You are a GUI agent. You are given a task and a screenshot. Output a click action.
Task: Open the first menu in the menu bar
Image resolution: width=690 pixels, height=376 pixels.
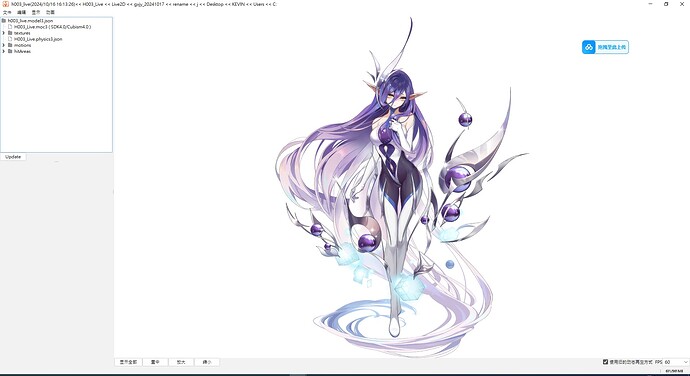click(7, 12)
